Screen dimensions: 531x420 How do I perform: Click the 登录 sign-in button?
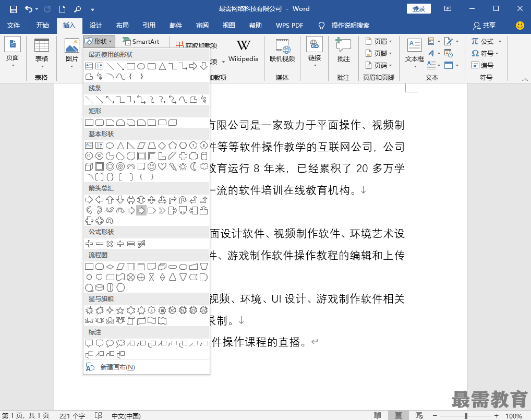[x=418, y=9]
